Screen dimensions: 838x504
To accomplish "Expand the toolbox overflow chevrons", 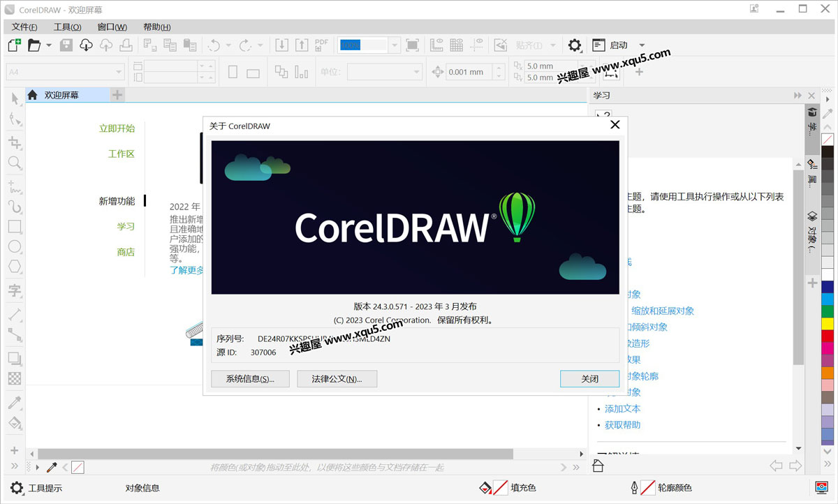I will pos(15,467).
